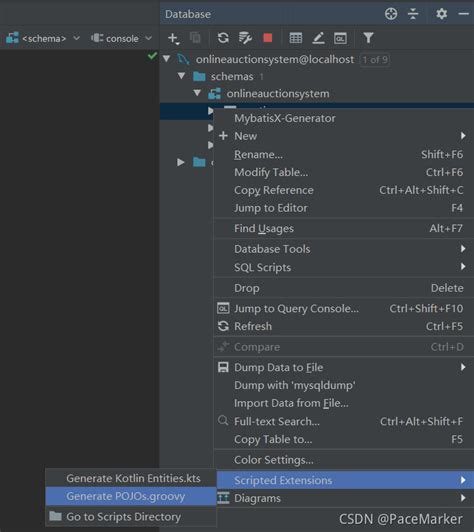Collapse the schemas folder node
This screenshot has height=532, width=474.
pos(182,76)
